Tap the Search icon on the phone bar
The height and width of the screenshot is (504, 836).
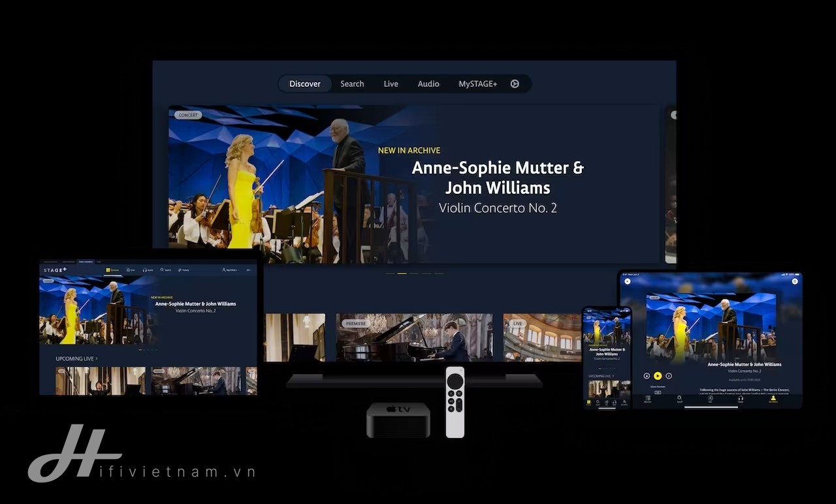598,403
